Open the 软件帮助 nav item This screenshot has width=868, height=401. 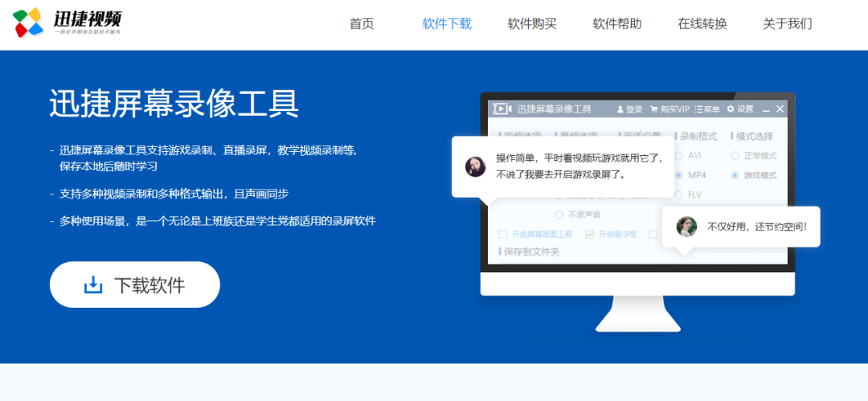pyautogui.click(x=617, y=24)
